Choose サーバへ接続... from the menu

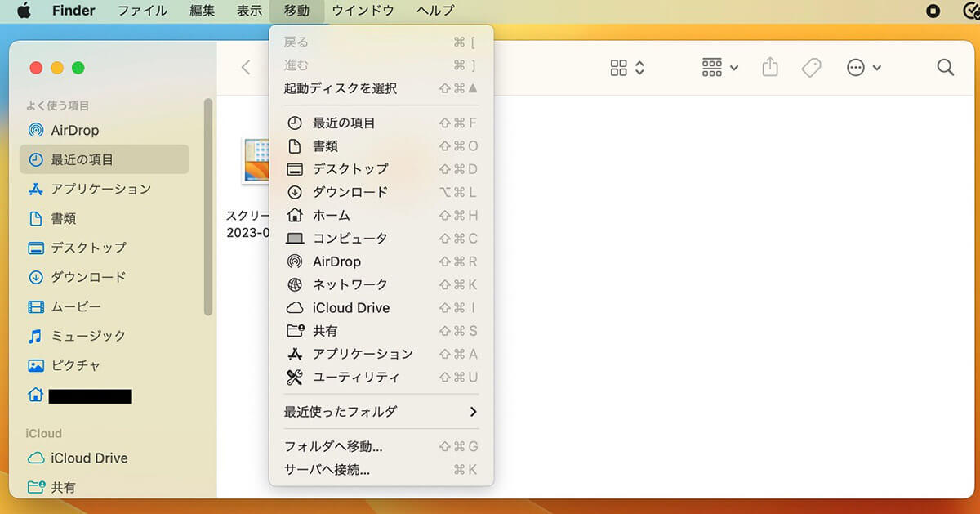tap(381, 470)
